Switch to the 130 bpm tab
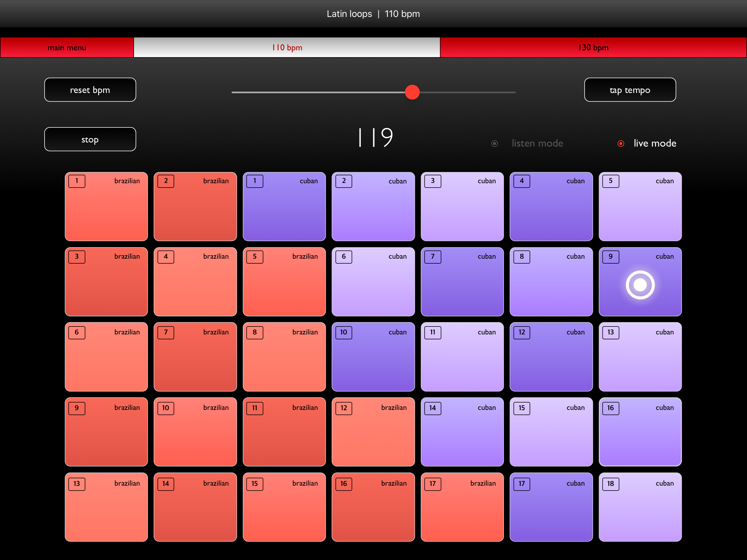Screen dimensions: 747x560 tap(593, 48)
